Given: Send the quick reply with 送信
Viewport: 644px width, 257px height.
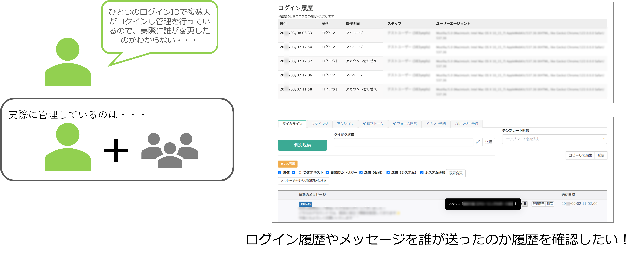Looking at the screenshot, I should [x=488, y=142].
